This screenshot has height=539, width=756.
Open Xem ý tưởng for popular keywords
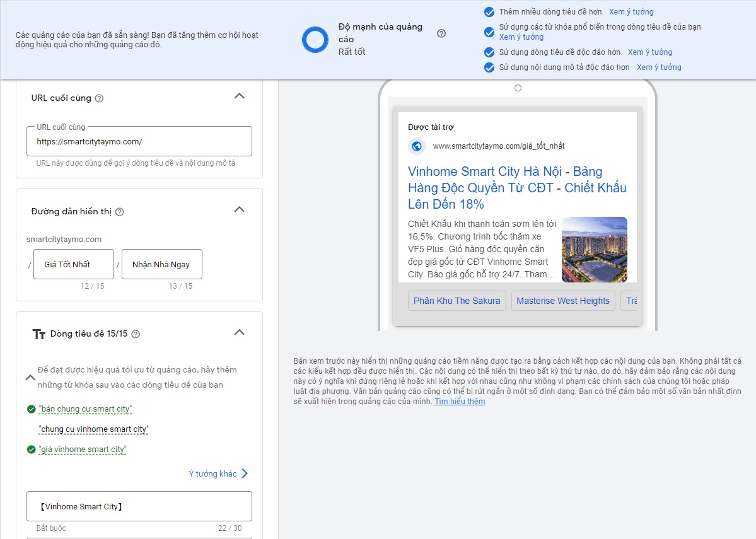click(521, 37)
